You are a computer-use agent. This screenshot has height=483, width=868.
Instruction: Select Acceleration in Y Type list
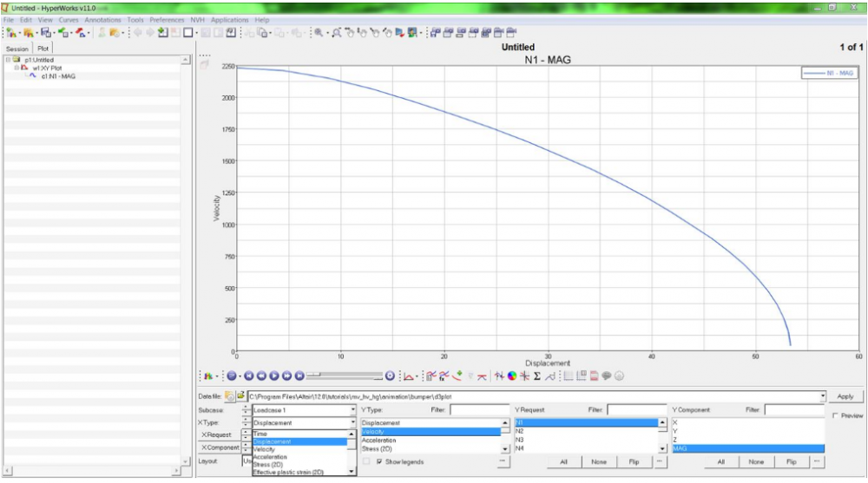tap(431, 441)
